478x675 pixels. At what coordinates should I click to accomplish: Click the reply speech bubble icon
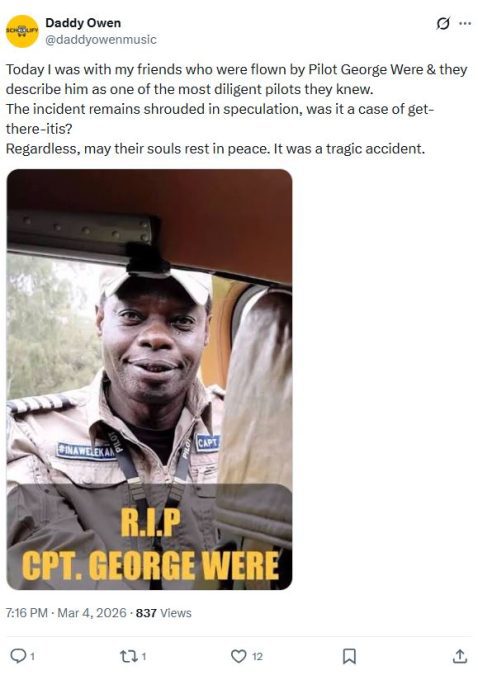pyautogui.click(x=18, y=656)
